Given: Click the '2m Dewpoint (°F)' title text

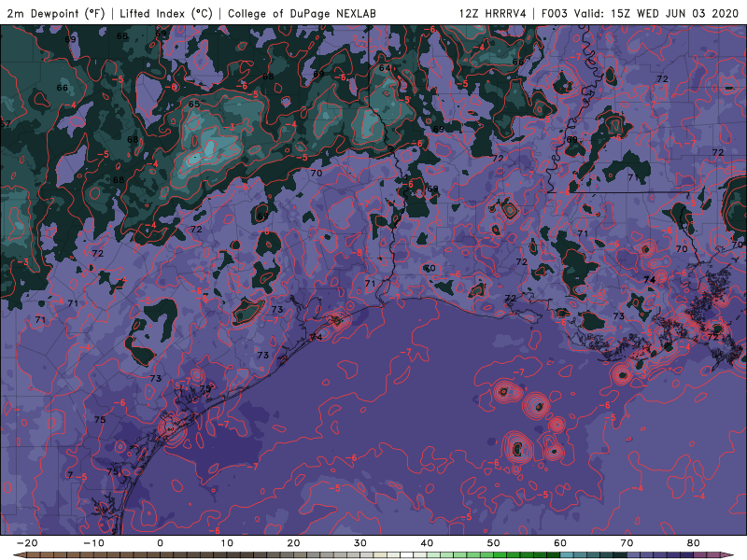Looking at the screenshot, I should tap(55, 13).
